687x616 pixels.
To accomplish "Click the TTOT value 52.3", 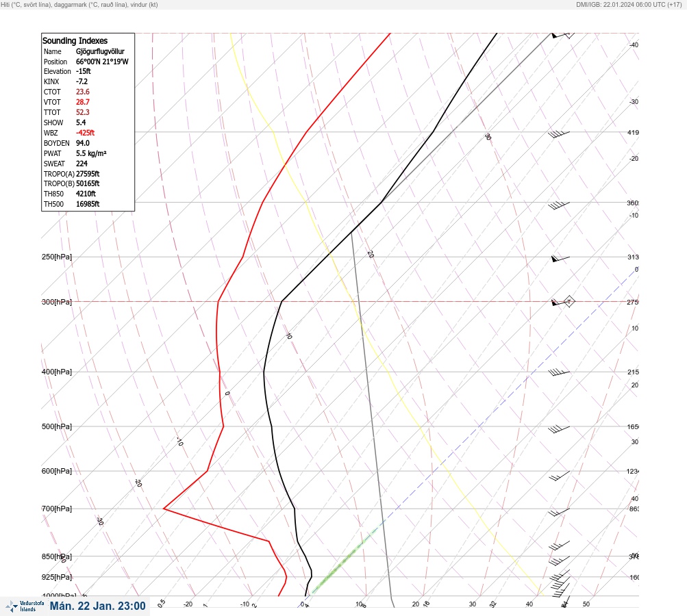I will [x=83, y=112].
